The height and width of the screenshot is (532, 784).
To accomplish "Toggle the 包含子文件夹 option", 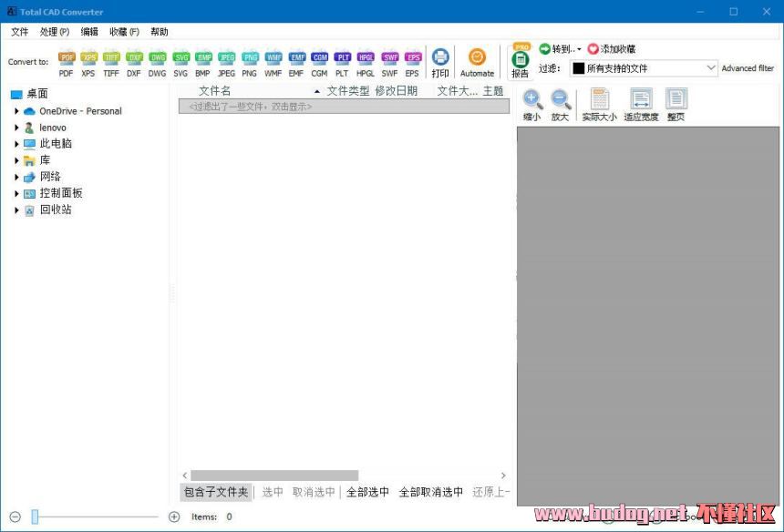I will (216, 492).
